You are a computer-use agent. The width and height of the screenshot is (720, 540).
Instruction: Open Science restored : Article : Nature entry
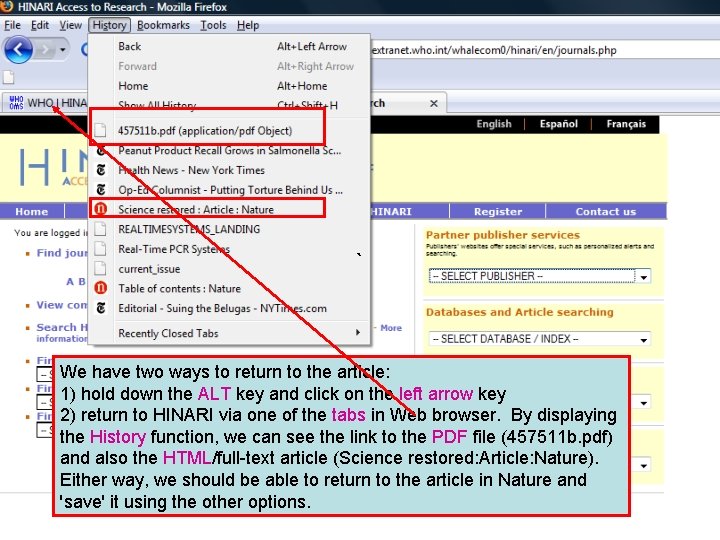click(229, 210)
